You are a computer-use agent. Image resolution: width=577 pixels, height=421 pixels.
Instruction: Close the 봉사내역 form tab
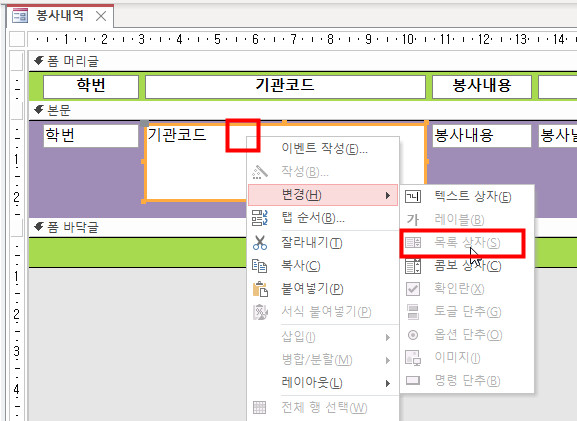click(x=101, y=16)
